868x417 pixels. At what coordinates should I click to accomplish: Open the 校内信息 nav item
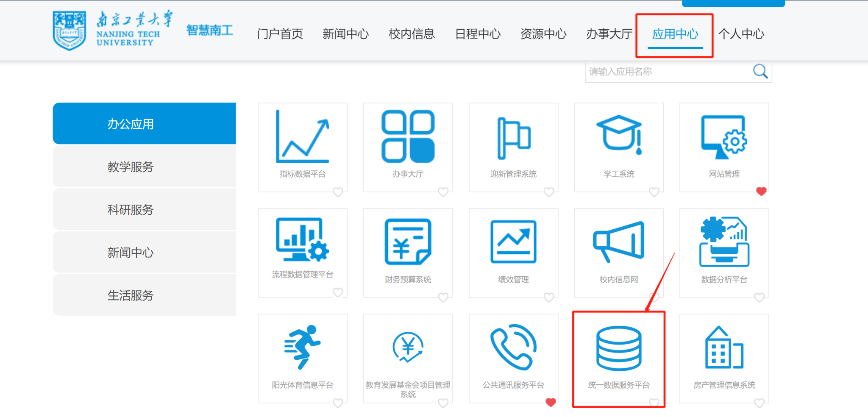tap(412, 34)
